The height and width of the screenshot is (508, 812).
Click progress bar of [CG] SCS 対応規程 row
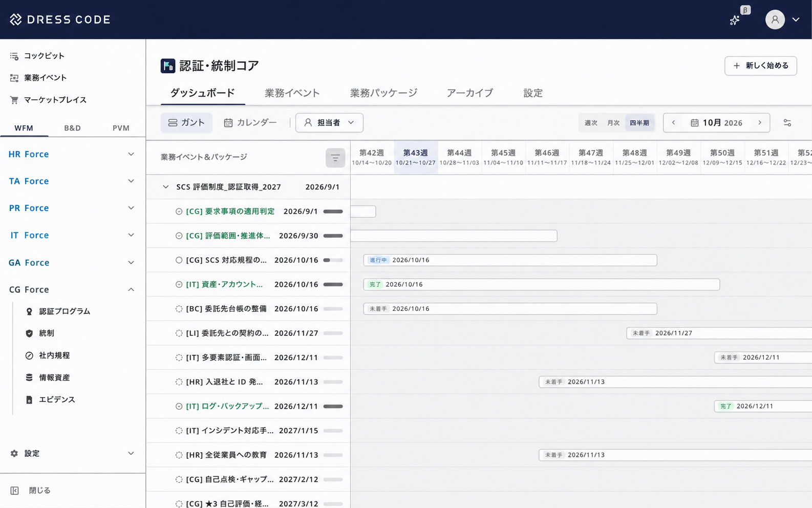333,260
